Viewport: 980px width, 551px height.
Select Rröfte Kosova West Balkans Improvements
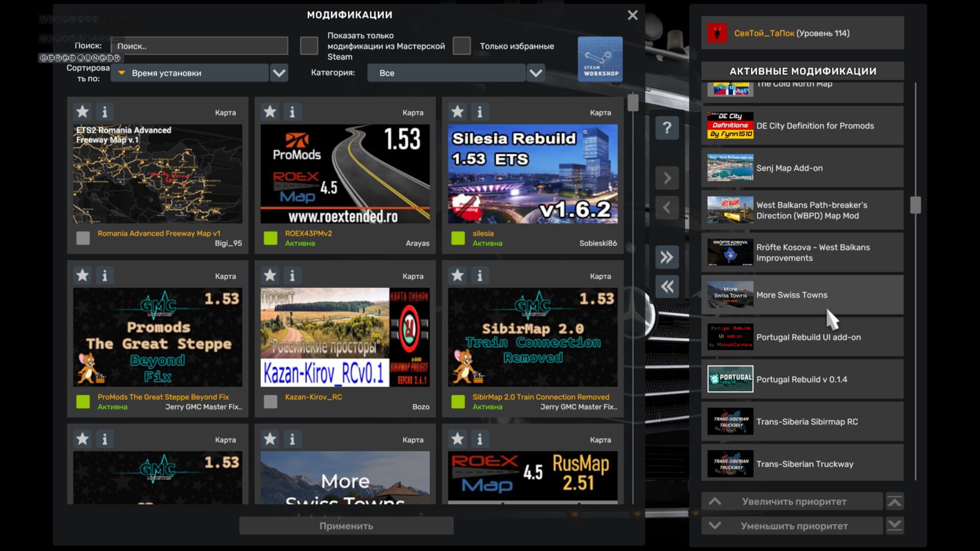click(802, 253)
